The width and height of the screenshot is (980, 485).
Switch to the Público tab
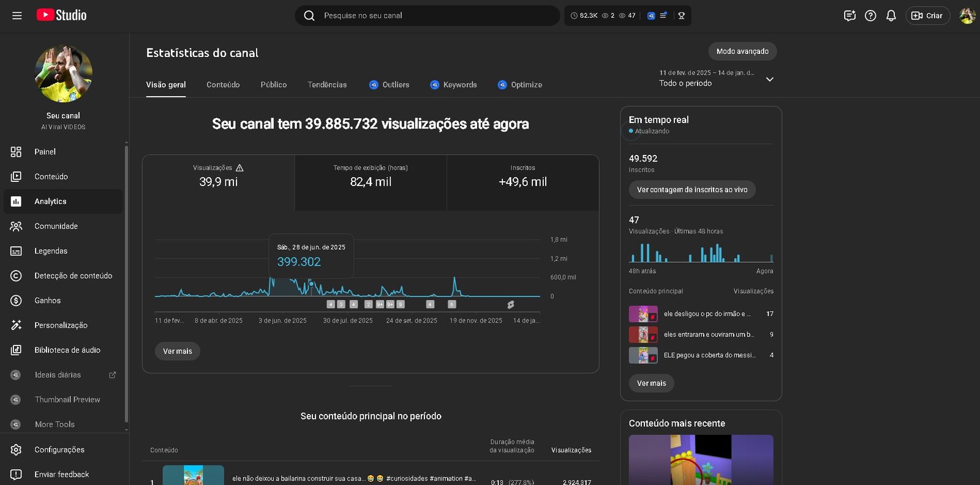274,85
